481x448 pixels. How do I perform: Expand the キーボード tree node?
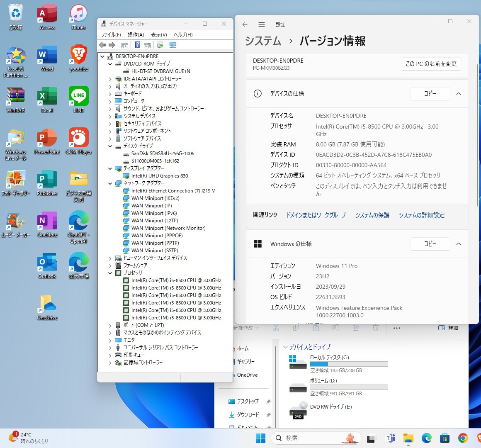(110, 94)
